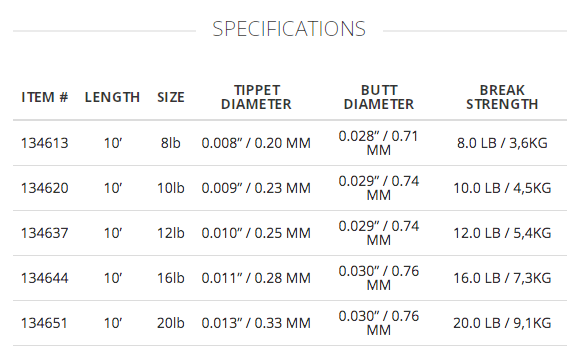
Task: Select the LENGTH column header
Action: point(113,97)
